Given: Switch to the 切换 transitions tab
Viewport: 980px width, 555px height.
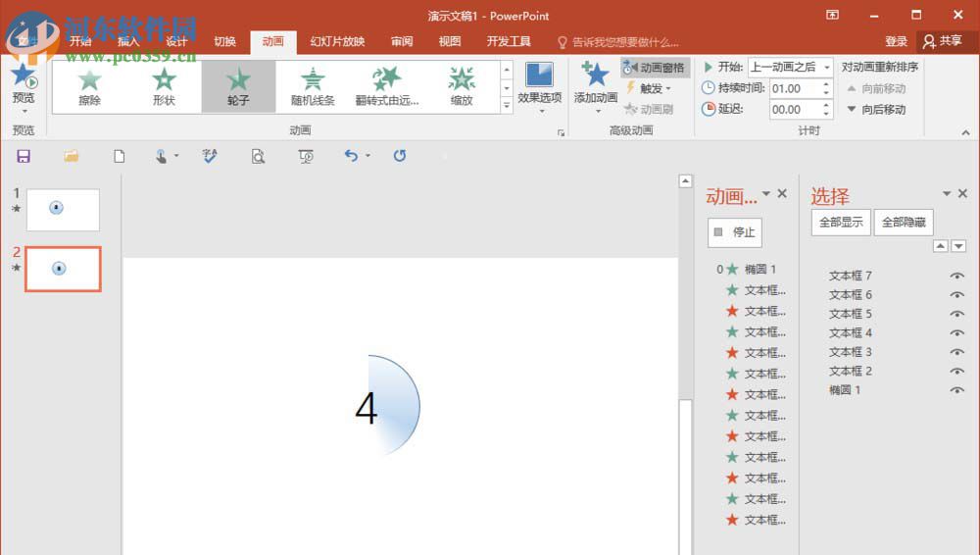Looking at the screenshot, I should click(225, 41).
